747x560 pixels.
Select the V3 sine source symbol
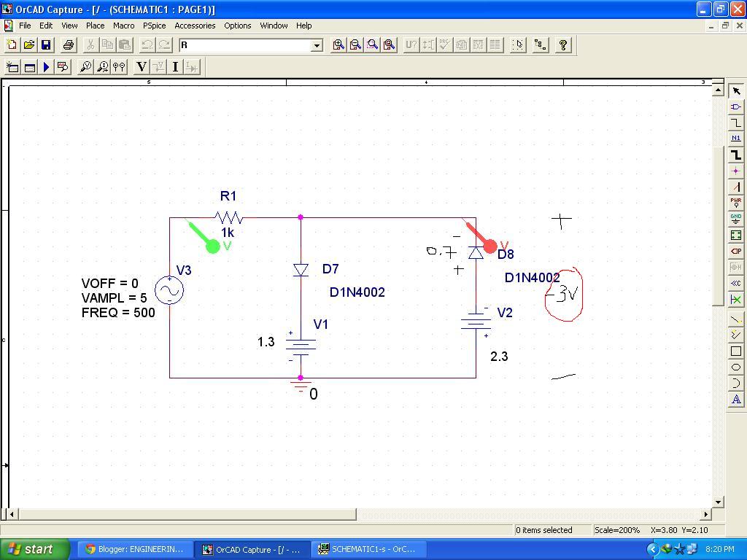169,290
